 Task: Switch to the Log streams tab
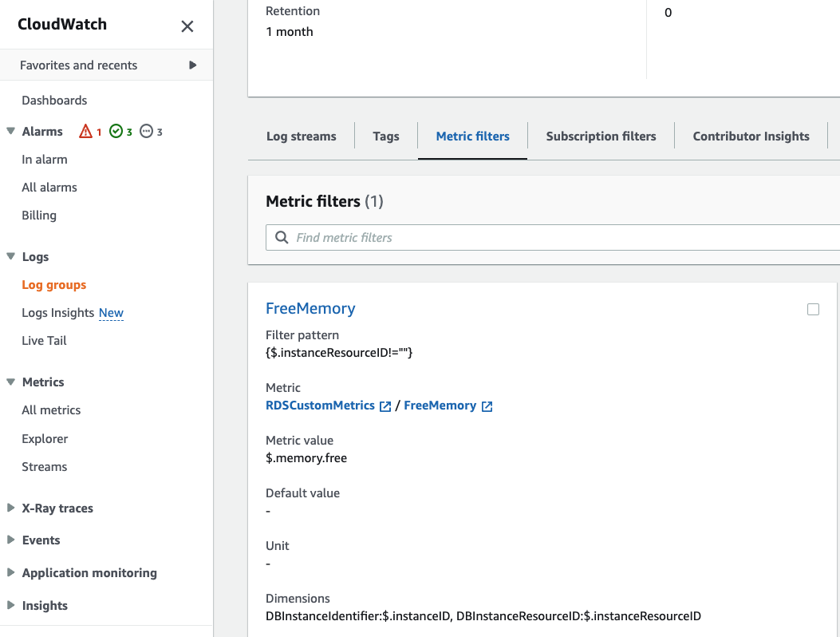pos(301,136)
